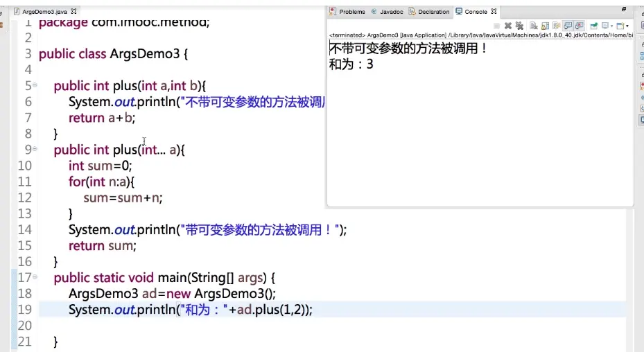Click 'public int plus(int a,int b){' line
644x352 pixels.
(x=130, y=86)
